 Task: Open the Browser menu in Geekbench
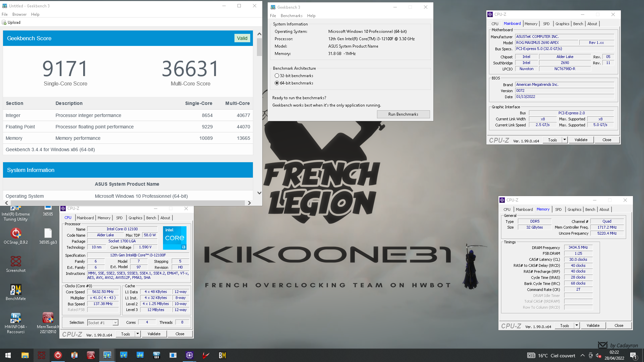coord(19,14)
